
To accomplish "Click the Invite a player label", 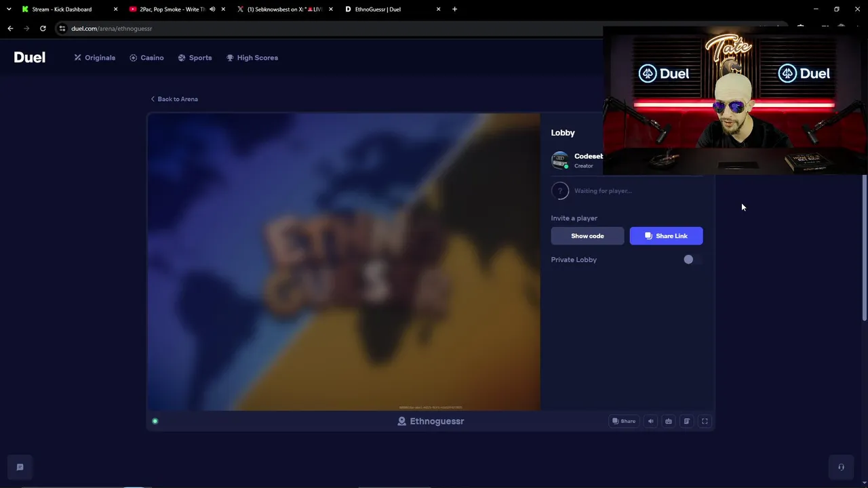I will coord(574,218).
